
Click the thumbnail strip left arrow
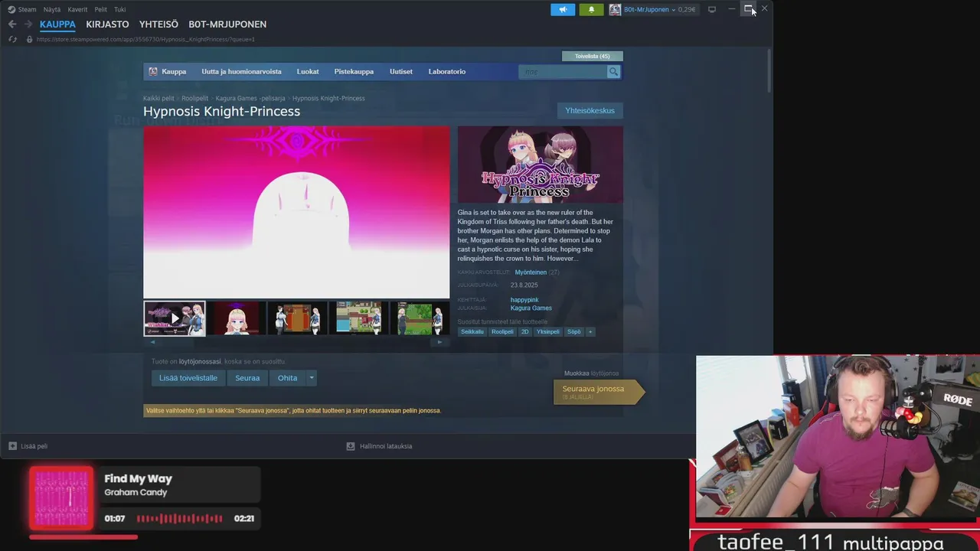coord(152,342)
